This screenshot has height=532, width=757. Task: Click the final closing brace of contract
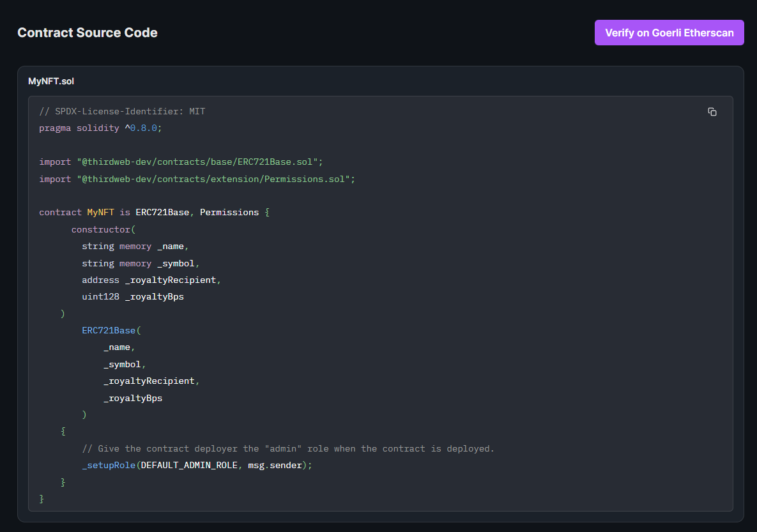42,499
